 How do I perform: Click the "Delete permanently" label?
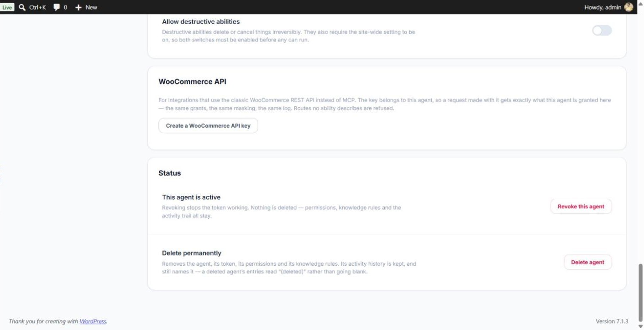(x=192, y=253)
